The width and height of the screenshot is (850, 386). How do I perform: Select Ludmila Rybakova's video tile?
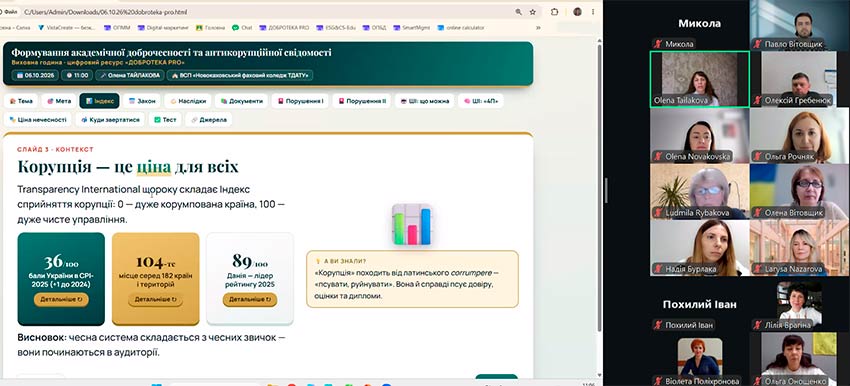699,191
